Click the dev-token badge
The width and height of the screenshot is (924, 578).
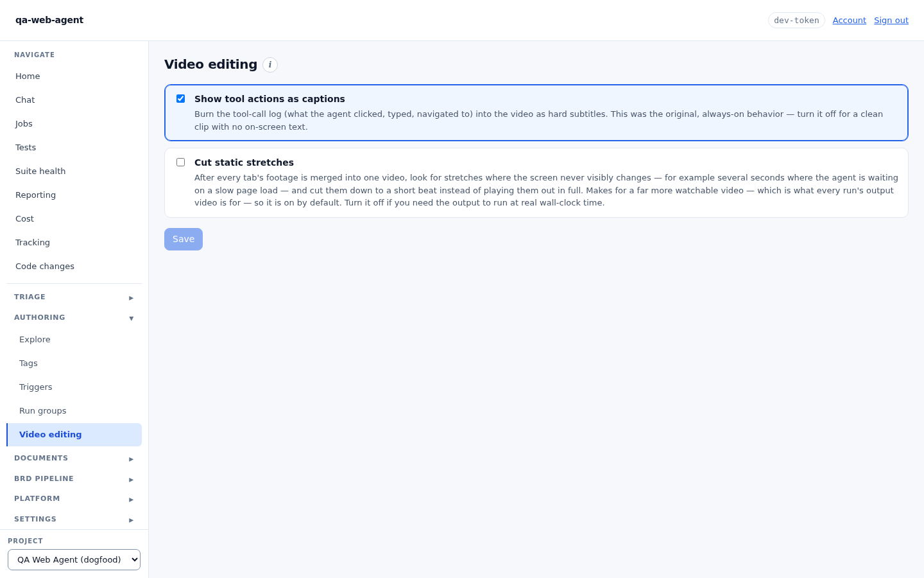796,21
